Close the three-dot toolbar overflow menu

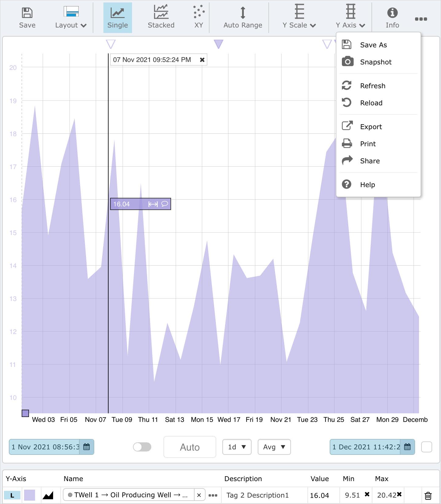pyautogui.click(x=421, y=19)
